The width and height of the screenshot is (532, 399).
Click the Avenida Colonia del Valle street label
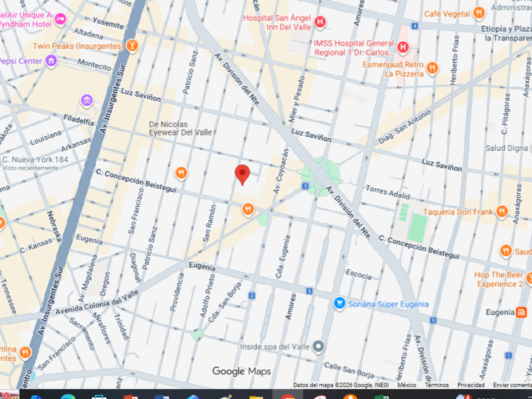coord(97,302)
